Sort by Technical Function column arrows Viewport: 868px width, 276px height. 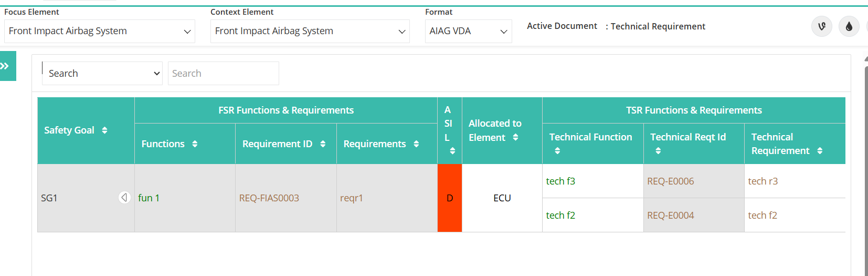(557, 151)
